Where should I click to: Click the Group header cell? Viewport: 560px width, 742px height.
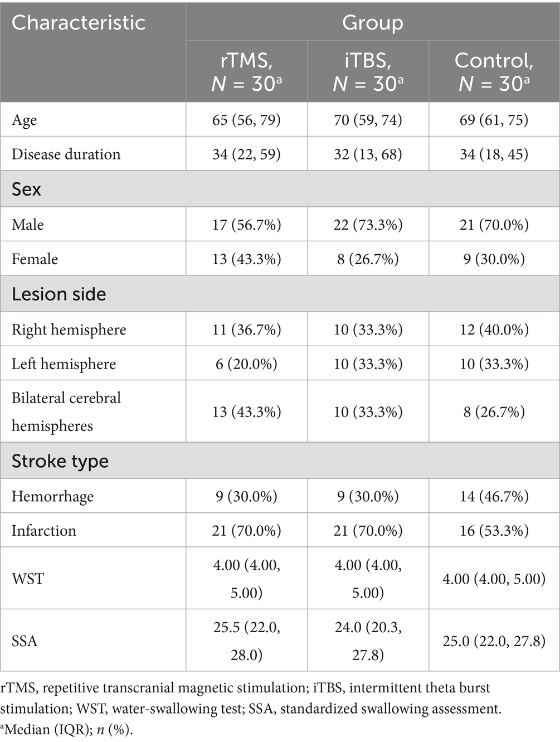[372, 22]
